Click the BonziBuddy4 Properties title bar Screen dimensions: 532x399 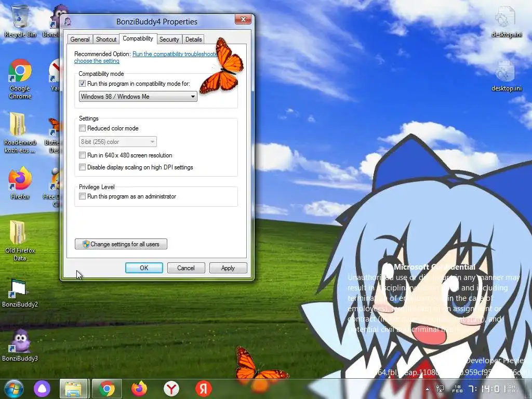pyautogui.click(x=157, y=22)
